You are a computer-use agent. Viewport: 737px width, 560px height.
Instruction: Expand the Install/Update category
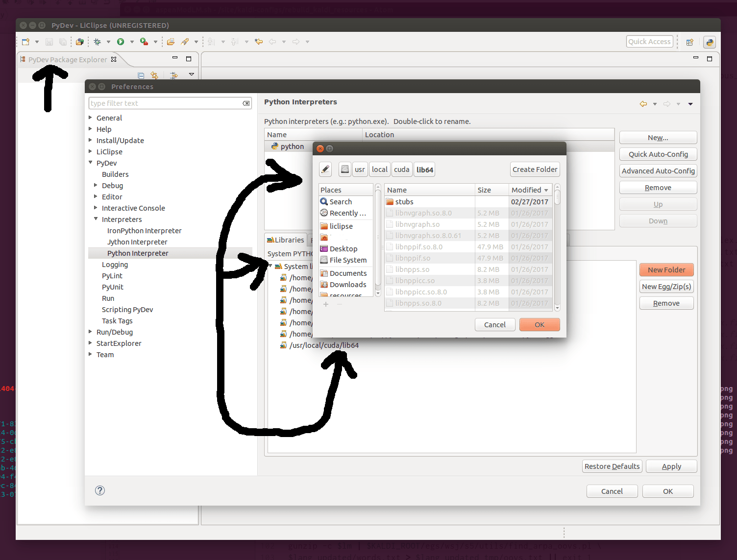tap(91, 140)
